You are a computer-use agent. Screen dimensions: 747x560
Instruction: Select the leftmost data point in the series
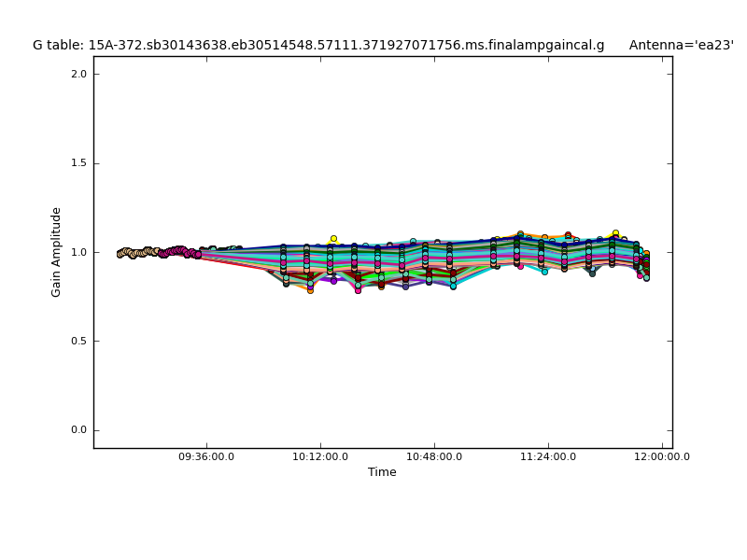(120, 254)
